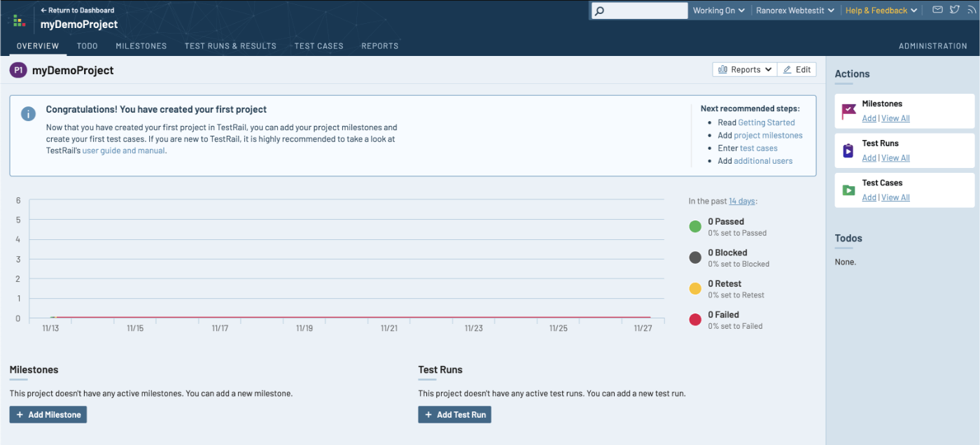This screenshot has width=980, height=445.
Task: Click the search magnifier icon
Action: [x=599, y=10]
